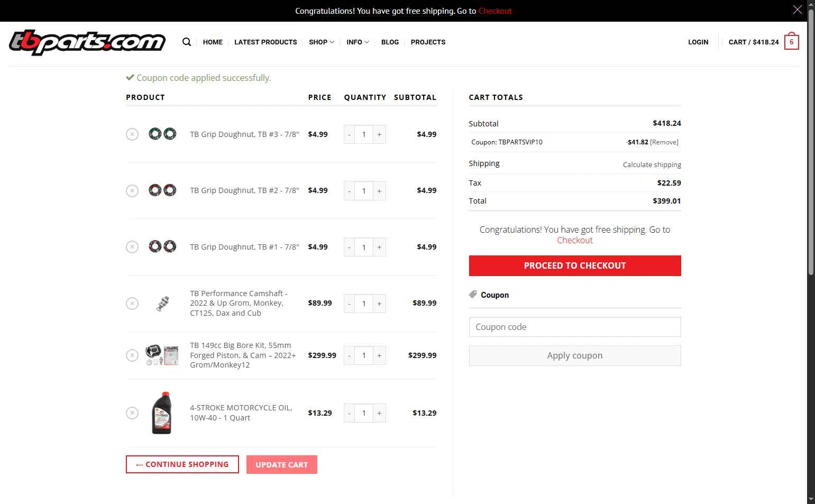Click CONTINUE SHOPPING button
The width and height of the screenshot is (815, 504).
pyautogui.click(x=182, y=464)
